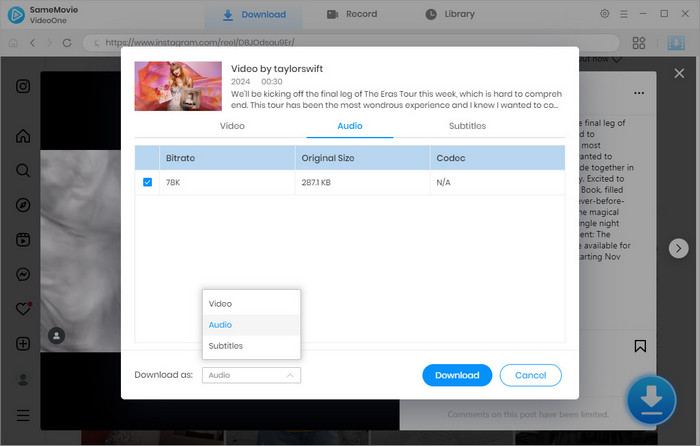The width and height of the screenshot is (700, 446).
Task: Click the Instagram URL address bar
Action: [x=351, y=43]
